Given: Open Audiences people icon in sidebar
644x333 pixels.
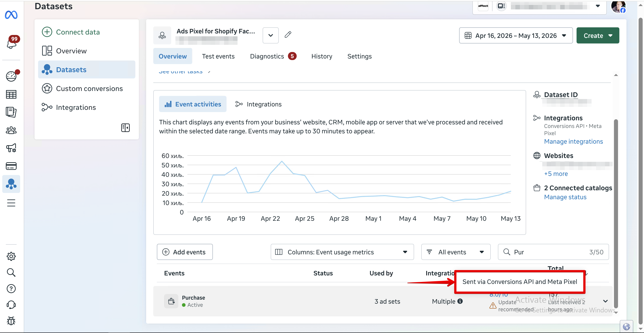Looking at the screenshot, I should [11, 130].
